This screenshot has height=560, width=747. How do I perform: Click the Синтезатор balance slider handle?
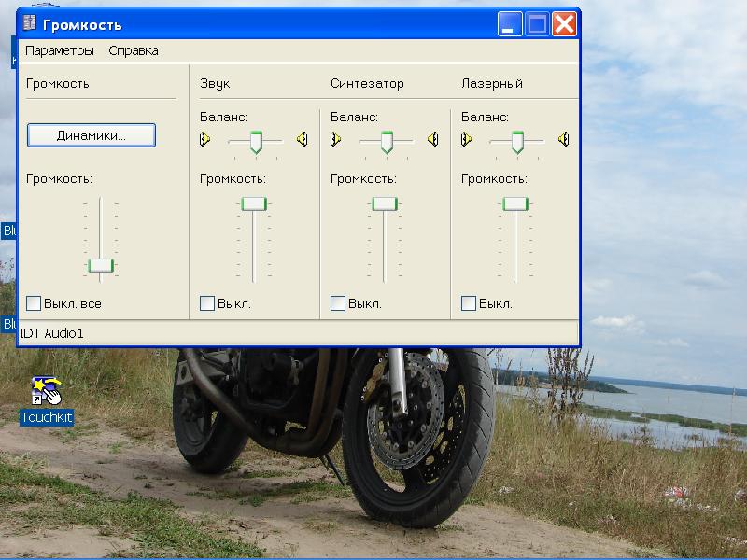tap(386, 141)
